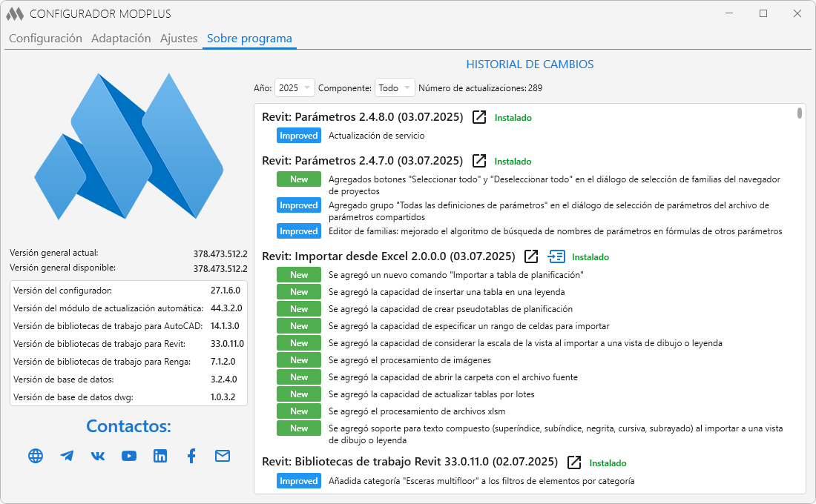This screenshot has width=816, height=504.
Task: Click Improved badge for Editor de familias entry
Action: tap(299, 231)
